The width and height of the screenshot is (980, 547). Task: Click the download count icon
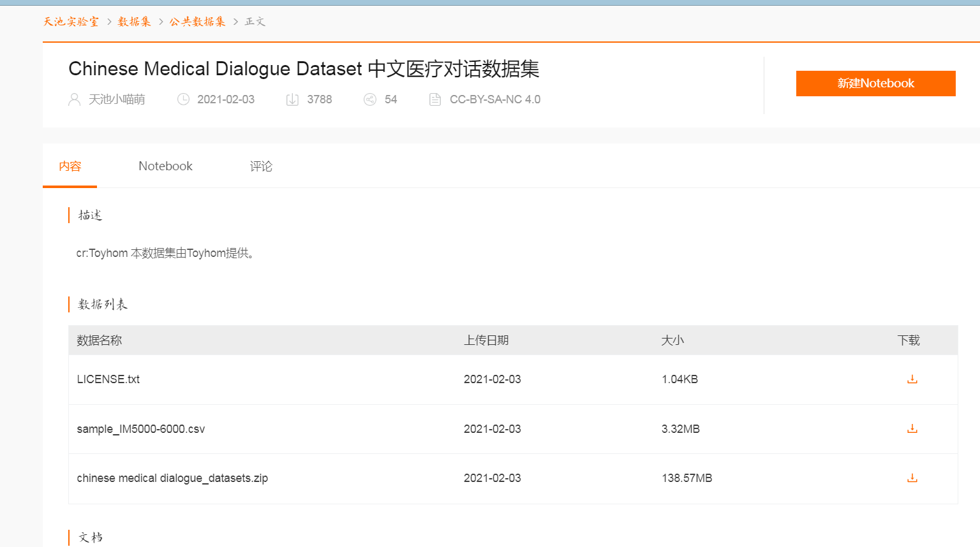[x=292, y=99]
